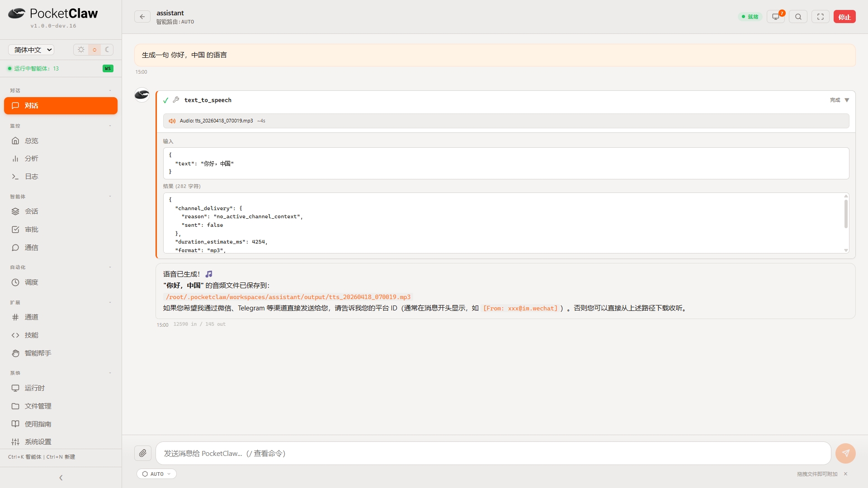Image resolution: width=868 pixels, height=488 pixels.
Task: Go back with the arrow button
Action: coord(142,17)
